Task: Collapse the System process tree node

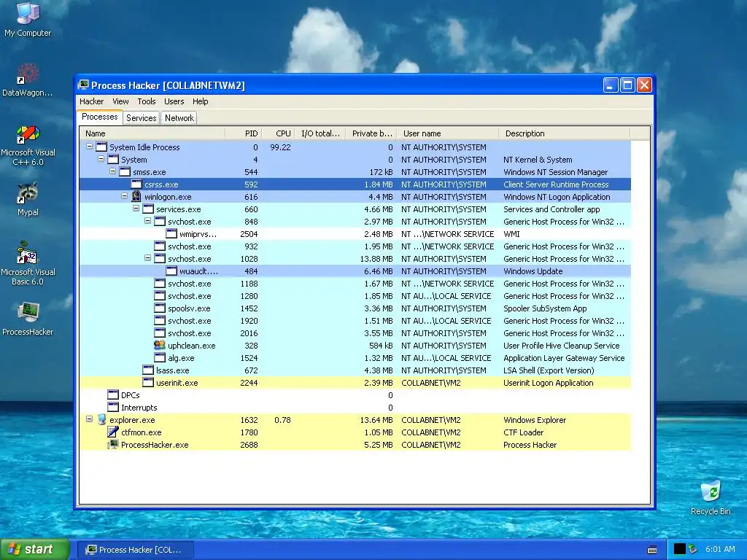Action: 101,159
